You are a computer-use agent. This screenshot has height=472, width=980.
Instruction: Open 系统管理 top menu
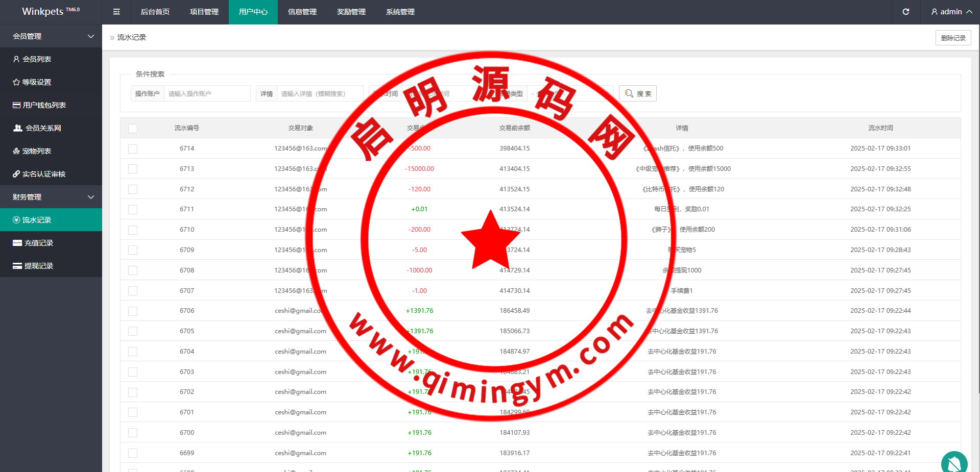(x=400, y=12)
